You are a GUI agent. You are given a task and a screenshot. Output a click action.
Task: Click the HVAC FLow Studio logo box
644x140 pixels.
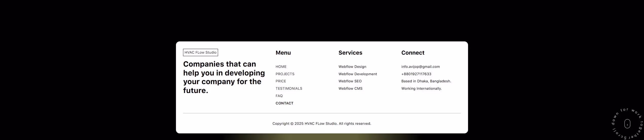pyautogui.click(x=200, y=53)
